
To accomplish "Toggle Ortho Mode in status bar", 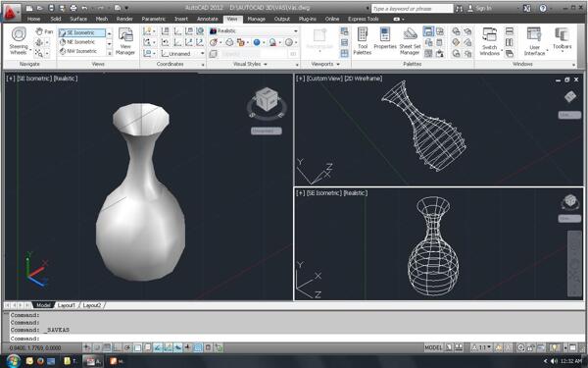I will point(118,347).
